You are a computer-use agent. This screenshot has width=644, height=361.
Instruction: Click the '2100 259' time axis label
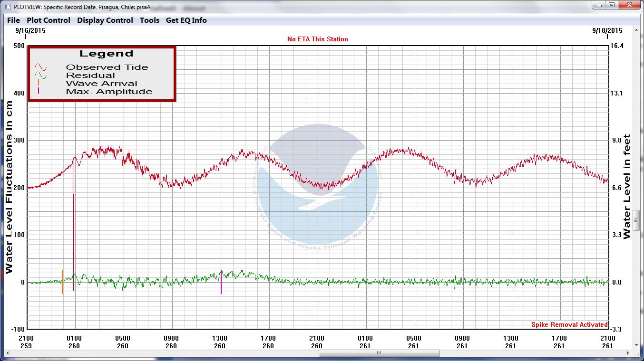click(x=26, y=342)
